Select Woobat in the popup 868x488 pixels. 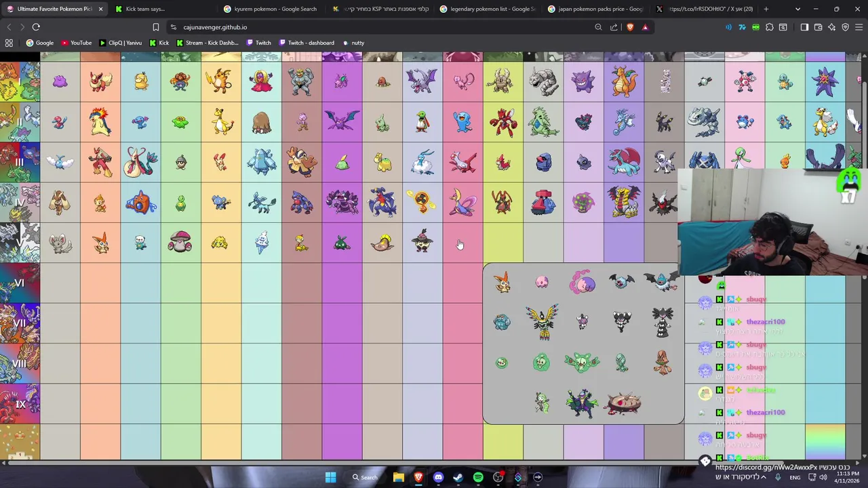click(x=622, y=281)
